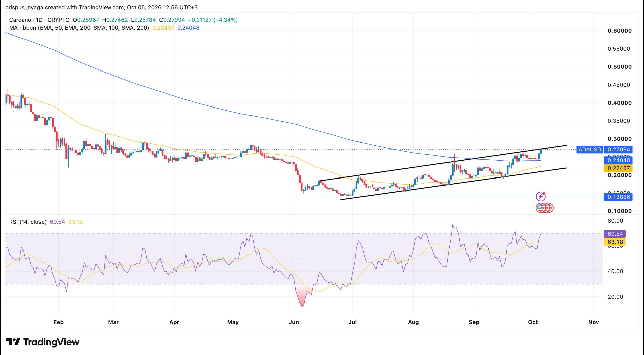Image resolution: width=644 pixels, height=355 pixels.
Task: Click the Nov label on time axis
Action: point(594,322)
